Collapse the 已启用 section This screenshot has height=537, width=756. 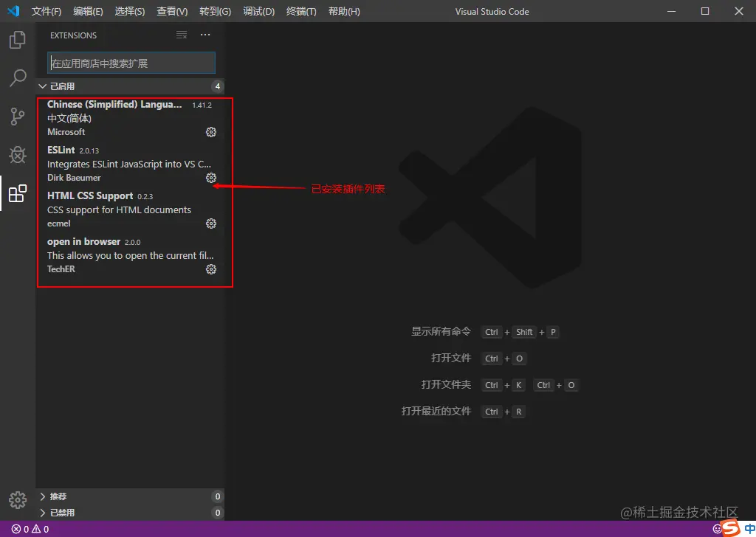pos(130,86)
